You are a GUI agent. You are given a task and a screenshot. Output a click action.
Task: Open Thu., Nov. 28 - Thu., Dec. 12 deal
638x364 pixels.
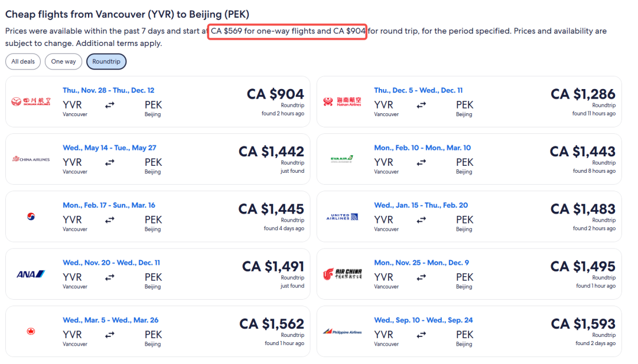click(158, 101)
